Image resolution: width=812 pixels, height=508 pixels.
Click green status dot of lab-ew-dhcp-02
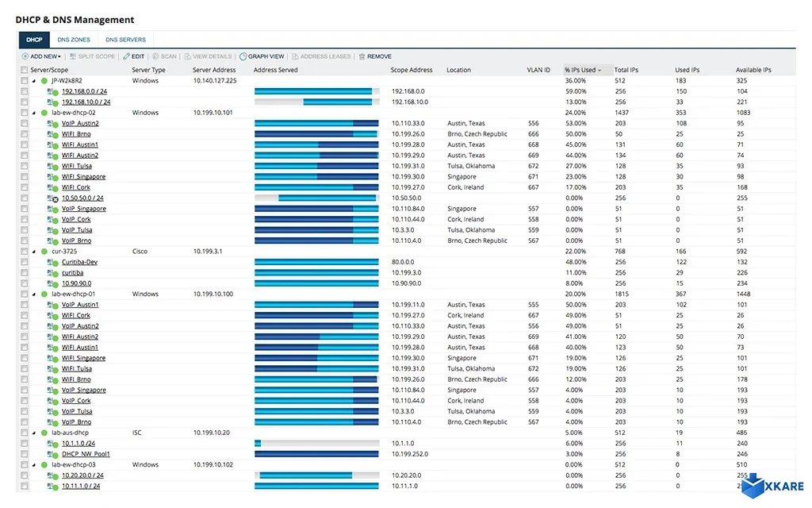click(44, 113)
